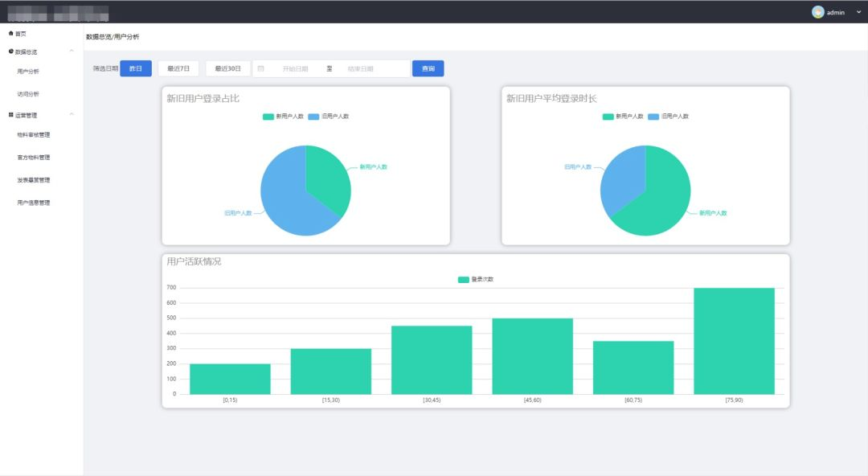Open the 用户分析 sidebar page
Image resolution: width=868 pixels, height=476 pixels.
click(x=28, y=72)
